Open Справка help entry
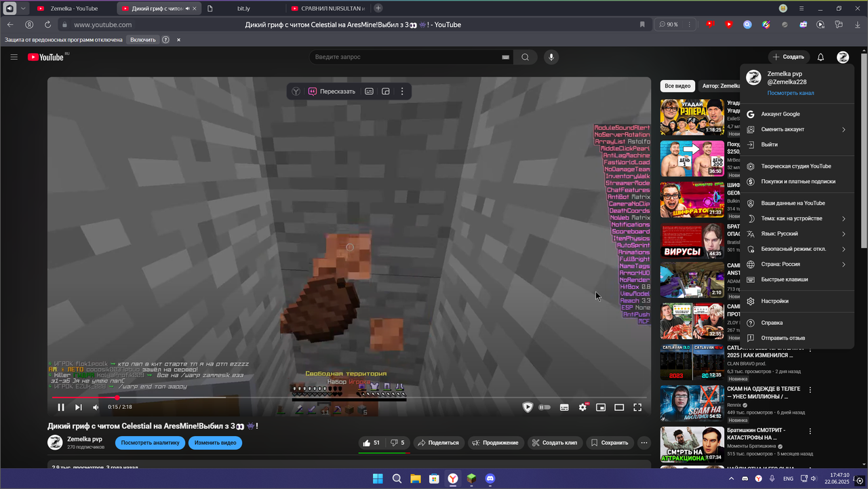The image size is (868, 489). click(x=797, y=323)
